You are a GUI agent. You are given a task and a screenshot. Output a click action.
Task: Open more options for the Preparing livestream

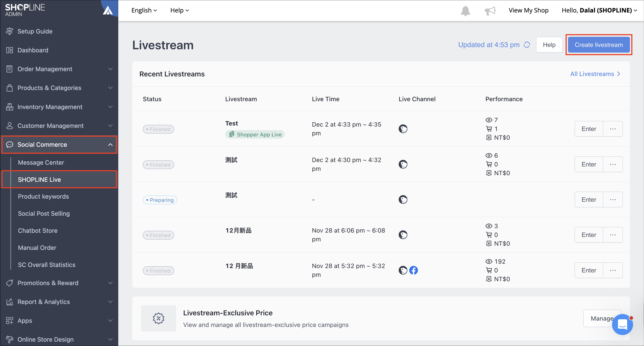click(613, 199)
